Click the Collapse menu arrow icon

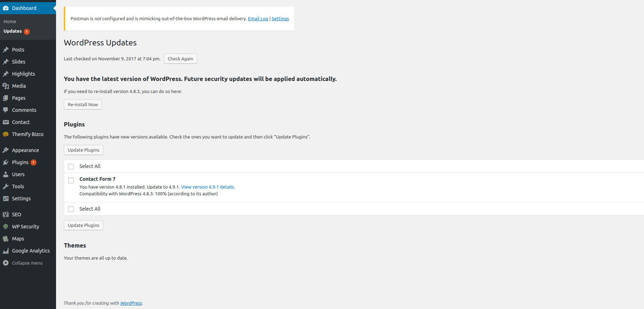(6, 263)
